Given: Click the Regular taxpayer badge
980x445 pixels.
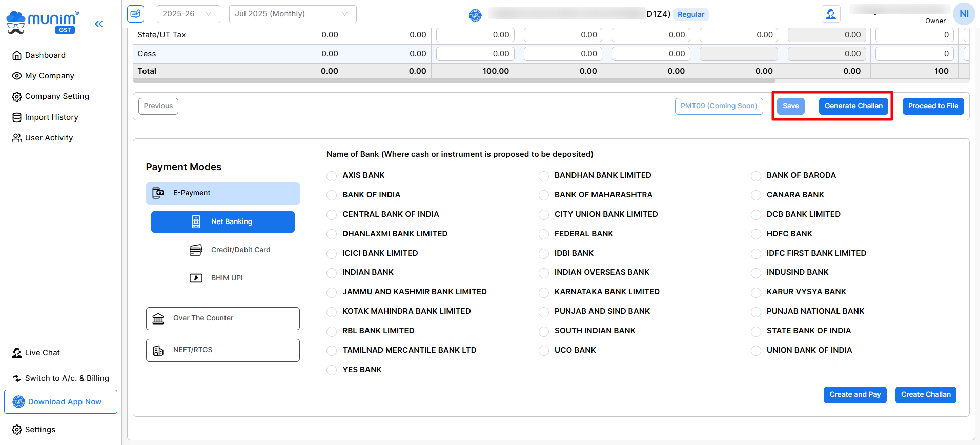Looking at the screenshot, I should tap(691, 14).
